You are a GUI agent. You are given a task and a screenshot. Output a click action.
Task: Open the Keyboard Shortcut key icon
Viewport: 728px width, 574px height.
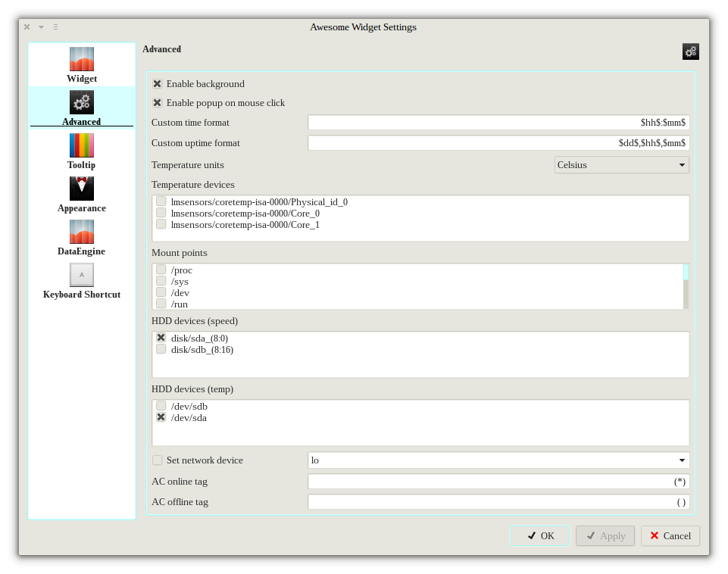pyautogui.click(x=82, y=275)
